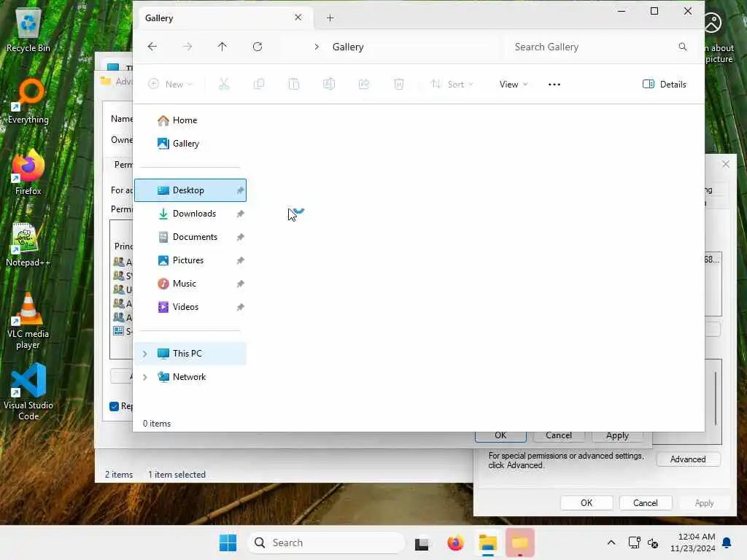This screenshot has width=747, height=560.
Task: Click File Explorer taskbar icon
Action: (x=488, y=542)
